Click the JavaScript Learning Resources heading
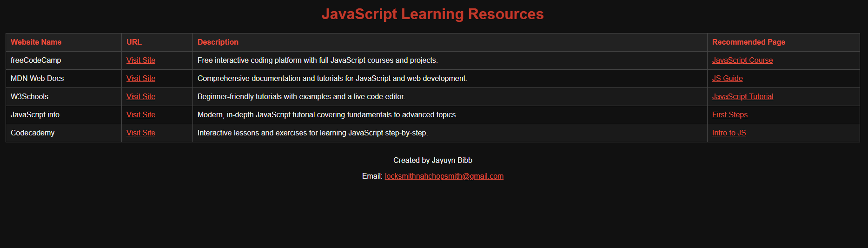This screenshot has width=868, height=248. point(433,14)
